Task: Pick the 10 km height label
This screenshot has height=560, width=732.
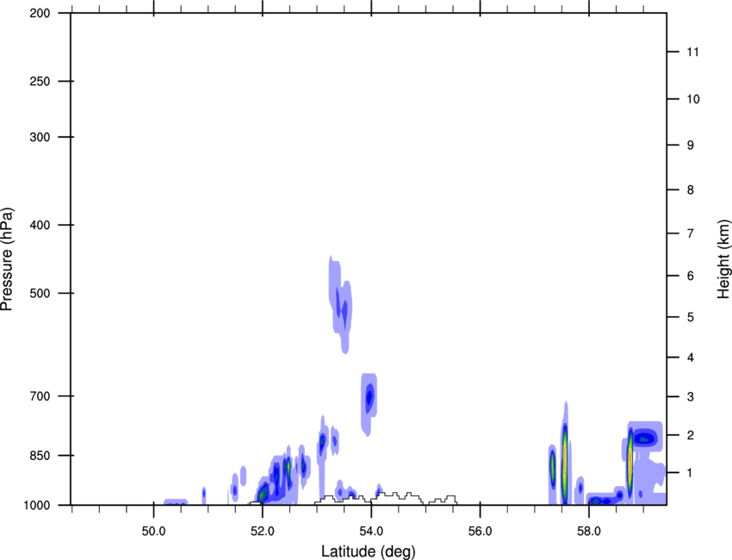Action: coord(692,99)
